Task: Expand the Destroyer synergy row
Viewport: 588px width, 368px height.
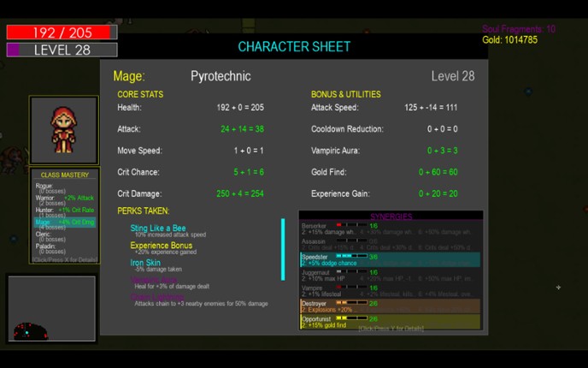Action: click(390, 306)
